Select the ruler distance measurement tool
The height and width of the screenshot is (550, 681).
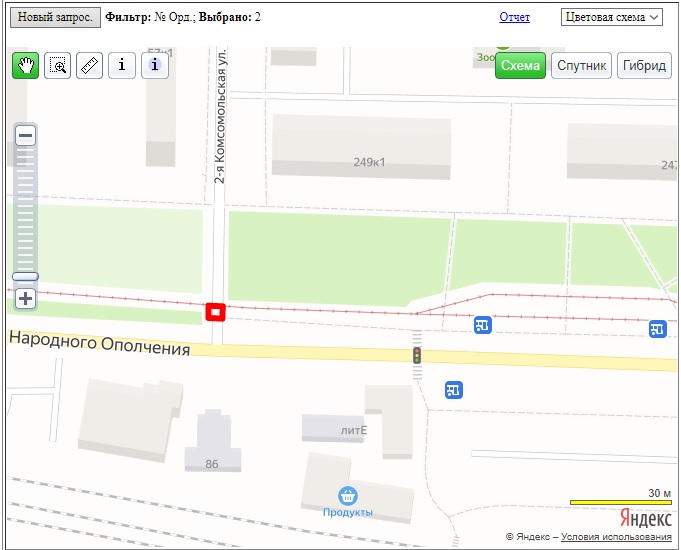[x=90, y=66]
